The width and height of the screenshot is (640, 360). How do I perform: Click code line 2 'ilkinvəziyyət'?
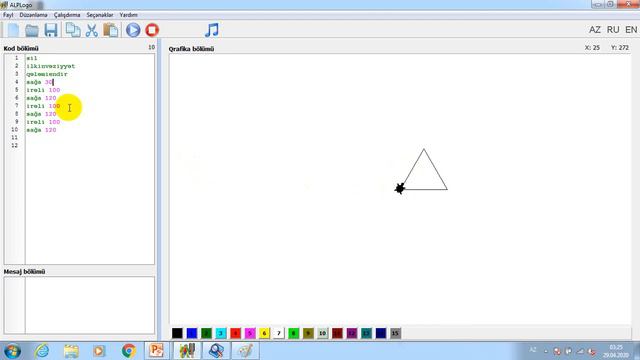(51, 66)
